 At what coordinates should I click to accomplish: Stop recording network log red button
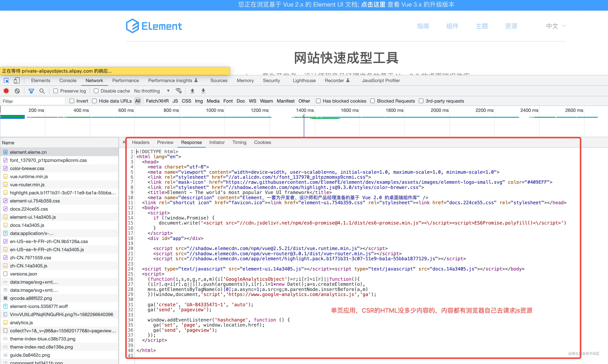point(6,91)
